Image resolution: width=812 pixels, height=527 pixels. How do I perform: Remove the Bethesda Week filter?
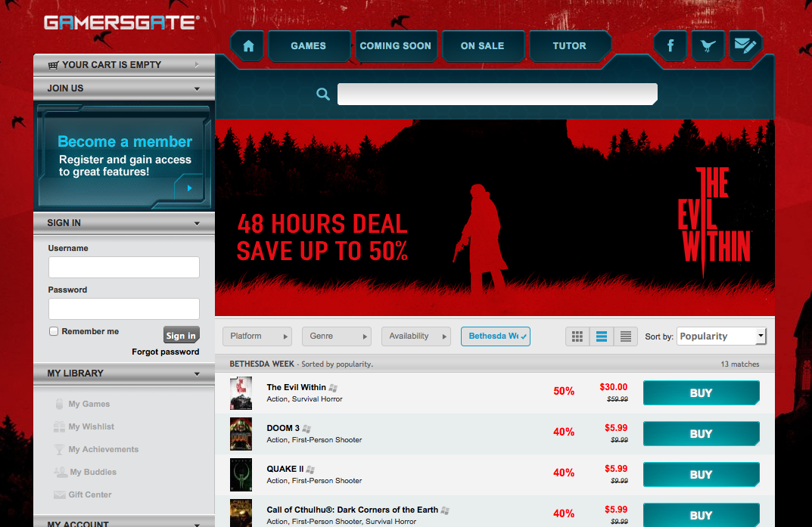tap(496, 336)
